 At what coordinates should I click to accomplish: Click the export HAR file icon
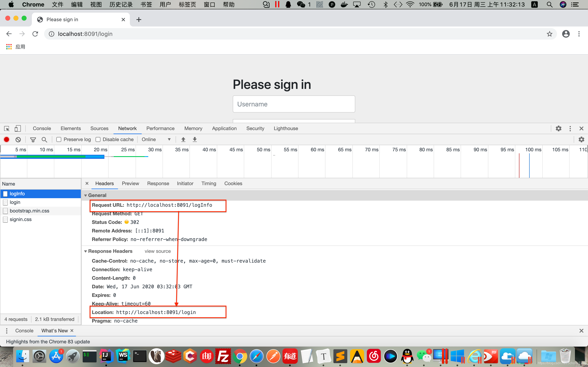[x=194, y=139]
